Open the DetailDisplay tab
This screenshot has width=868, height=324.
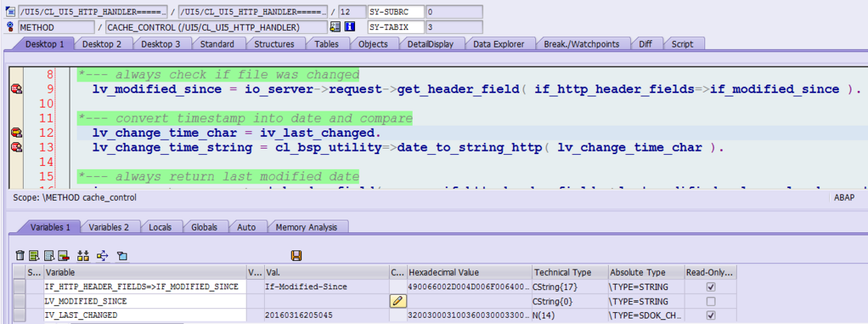pyautogui.click(x=431, y=43)
